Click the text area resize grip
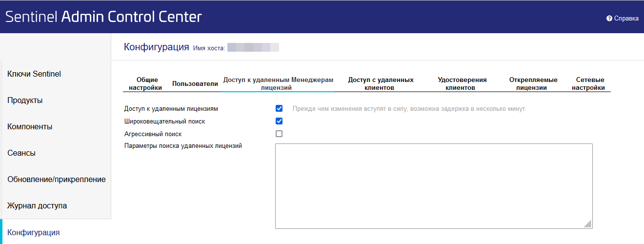The width and height of the screenshot is (644, 244). [588, 224]
